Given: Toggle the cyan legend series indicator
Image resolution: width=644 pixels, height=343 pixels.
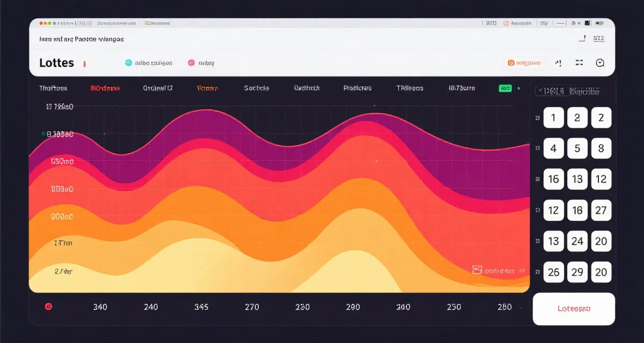Looking at the screenshot, I should (x=128, y=63).
